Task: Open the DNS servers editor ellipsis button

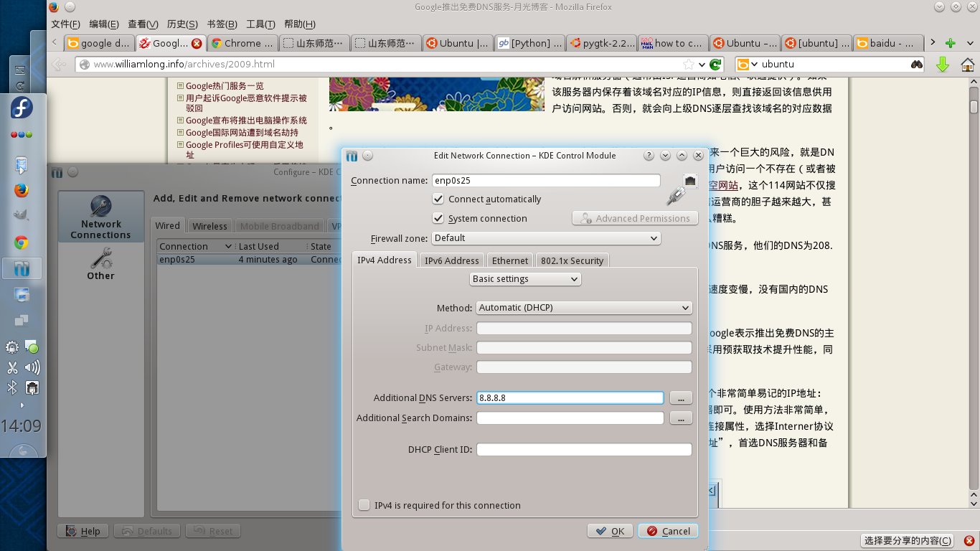Action: pyautogui.click(x=681, y=397)
